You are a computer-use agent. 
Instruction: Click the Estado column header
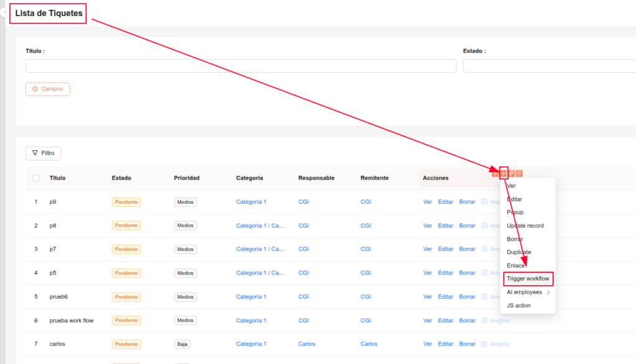click(121, 178)
